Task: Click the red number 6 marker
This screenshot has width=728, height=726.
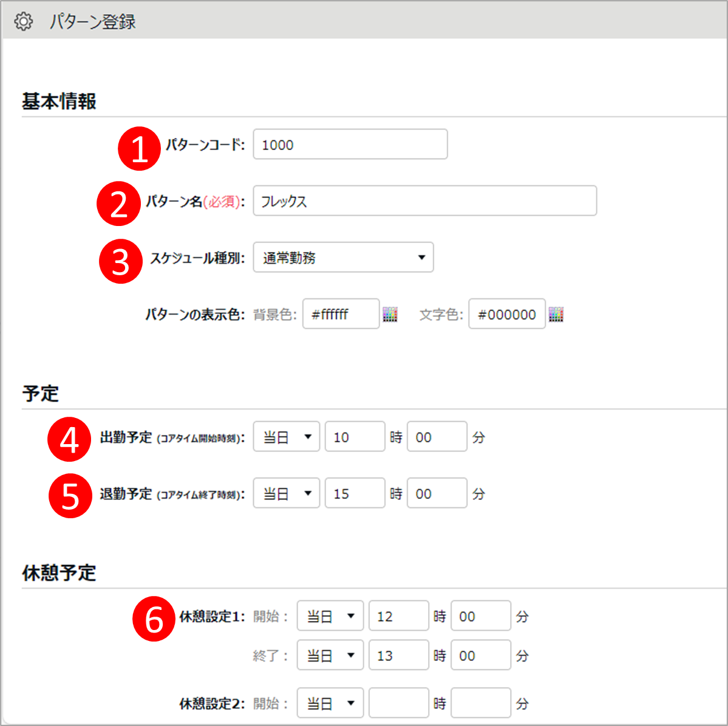Action: point(154,620)
